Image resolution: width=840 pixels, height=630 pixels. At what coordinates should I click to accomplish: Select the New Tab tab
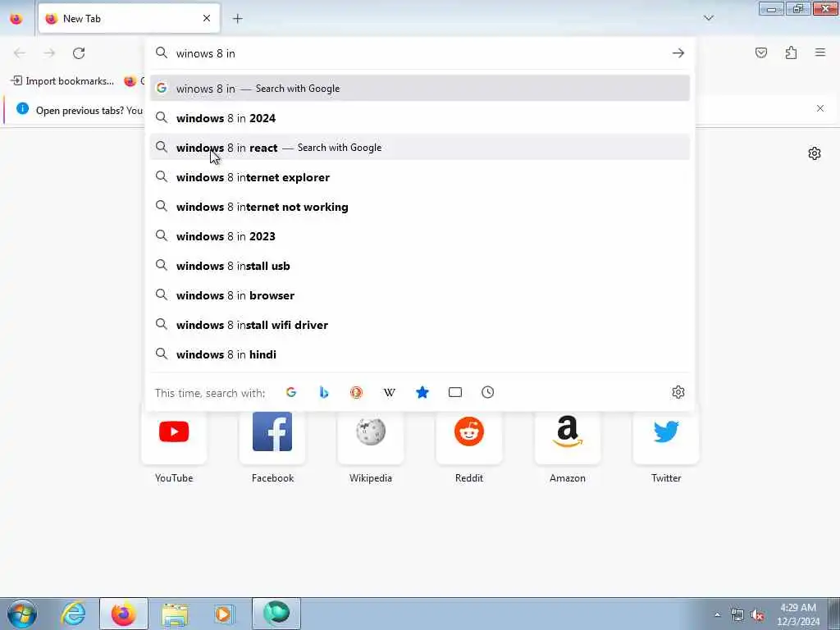tap(129, 19)
